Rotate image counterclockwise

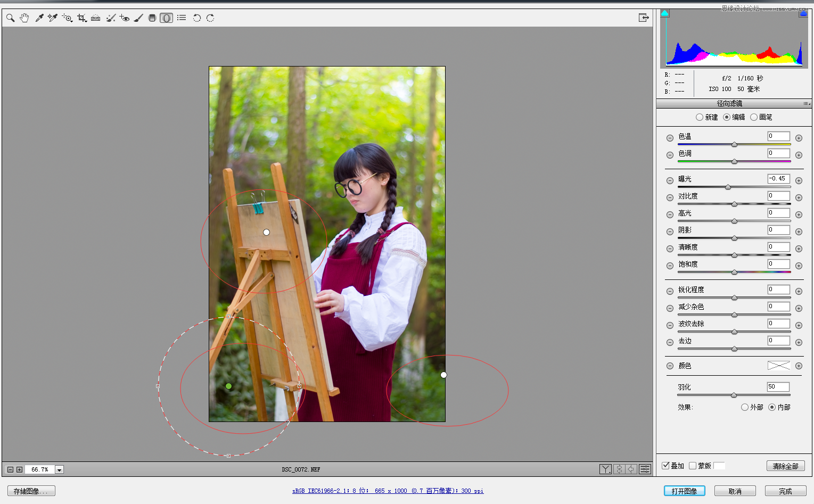[x=196, y=18]
